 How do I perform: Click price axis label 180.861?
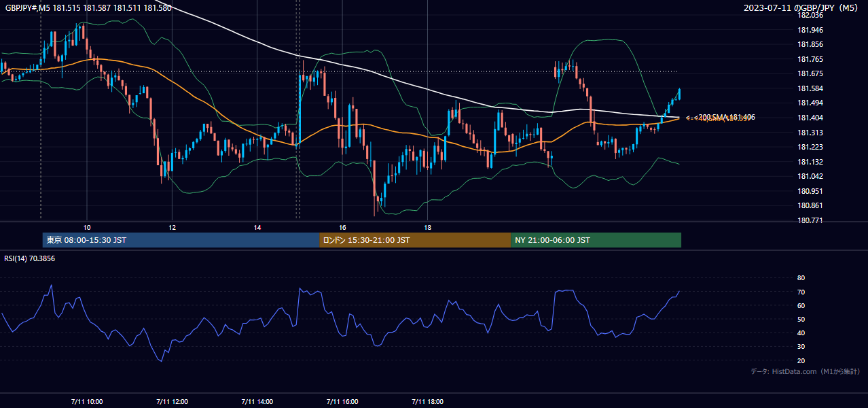pyautogui.click(x=810, y=205)
